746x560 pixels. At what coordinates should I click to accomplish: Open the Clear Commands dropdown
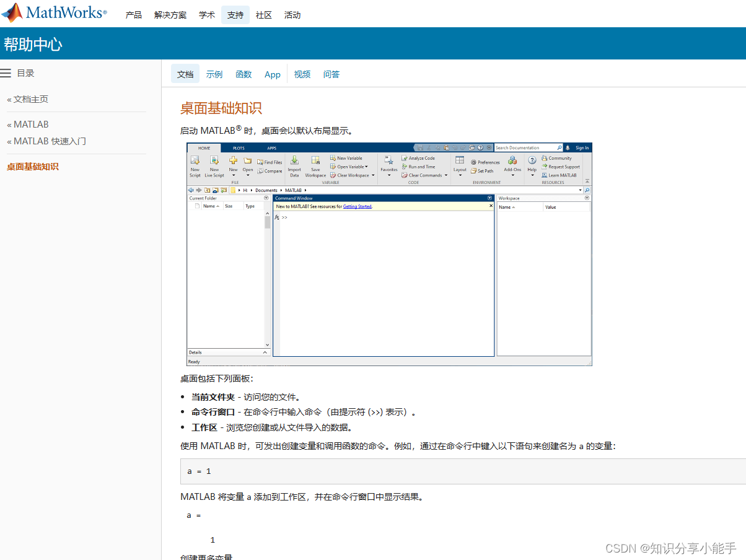coord(424,175)
